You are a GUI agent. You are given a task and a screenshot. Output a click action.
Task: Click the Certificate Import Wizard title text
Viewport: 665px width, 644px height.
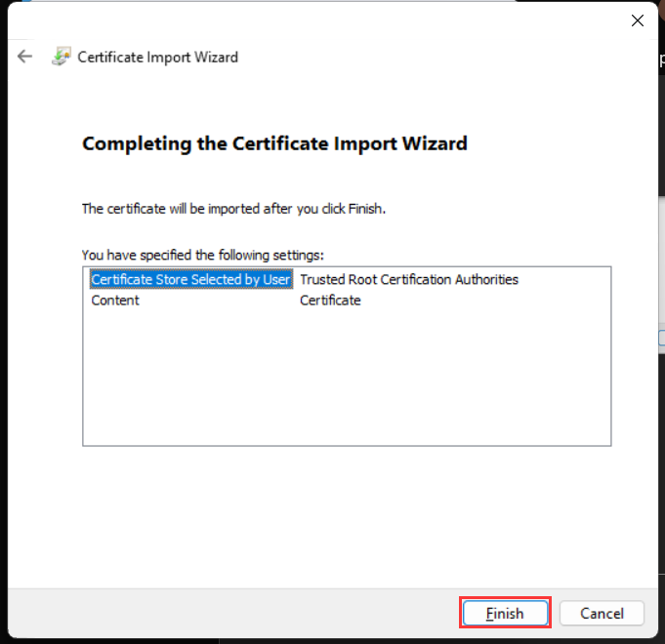[157, 57]
